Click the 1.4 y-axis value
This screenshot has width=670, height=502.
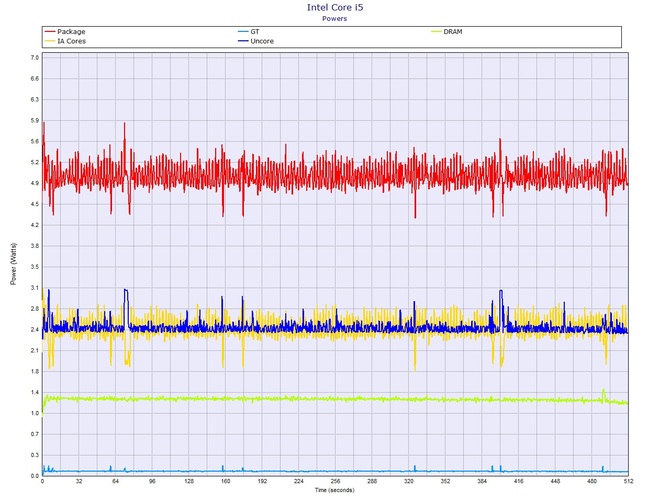coord(35,393)
